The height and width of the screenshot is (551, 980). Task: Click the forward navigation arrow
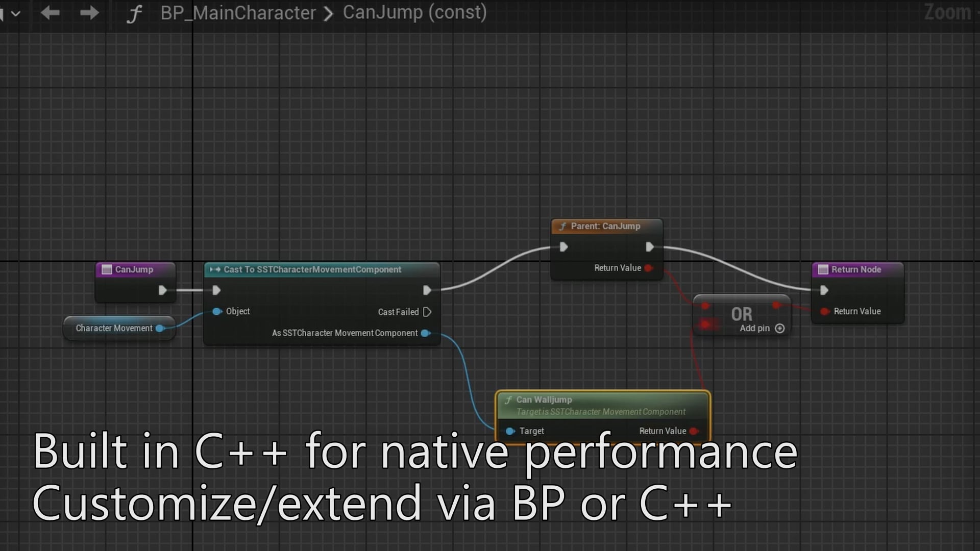coord(89,13)
